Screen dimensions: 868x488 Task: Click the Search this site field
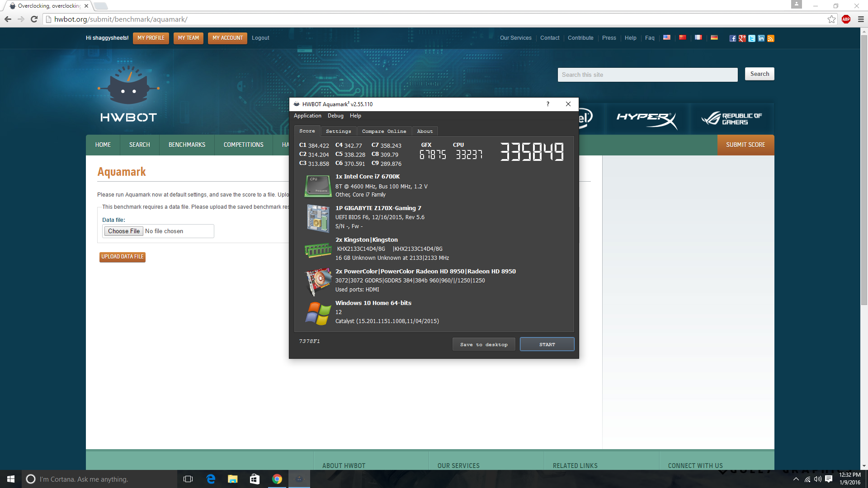pyautogui.click(x=647, y=75)
